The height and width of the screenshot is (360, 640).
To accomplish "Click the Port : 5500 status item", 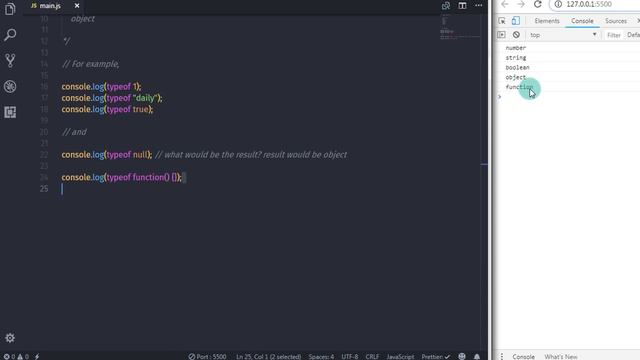I will tap(207, 356).
